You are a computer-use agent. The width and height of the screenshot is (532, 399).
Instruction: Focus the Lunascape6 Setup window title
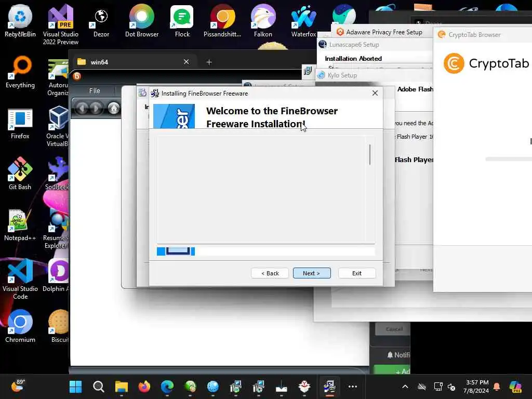point(354,45)
